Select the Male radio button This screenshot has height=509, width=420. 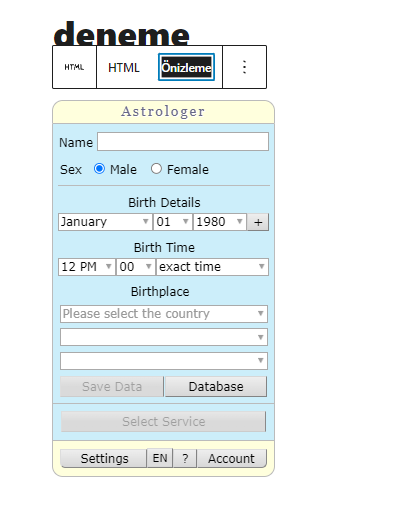tap(99, 169)
